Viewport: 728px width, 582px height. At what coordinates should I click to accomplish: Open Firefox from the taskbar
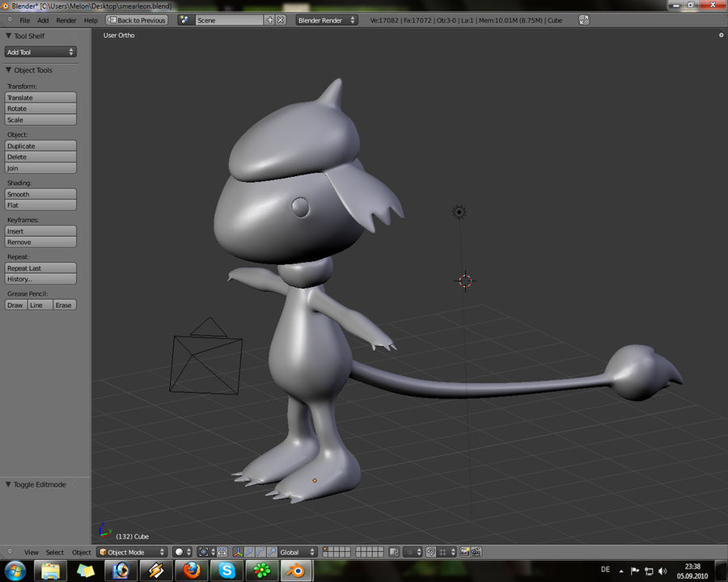tap(191, 571)
